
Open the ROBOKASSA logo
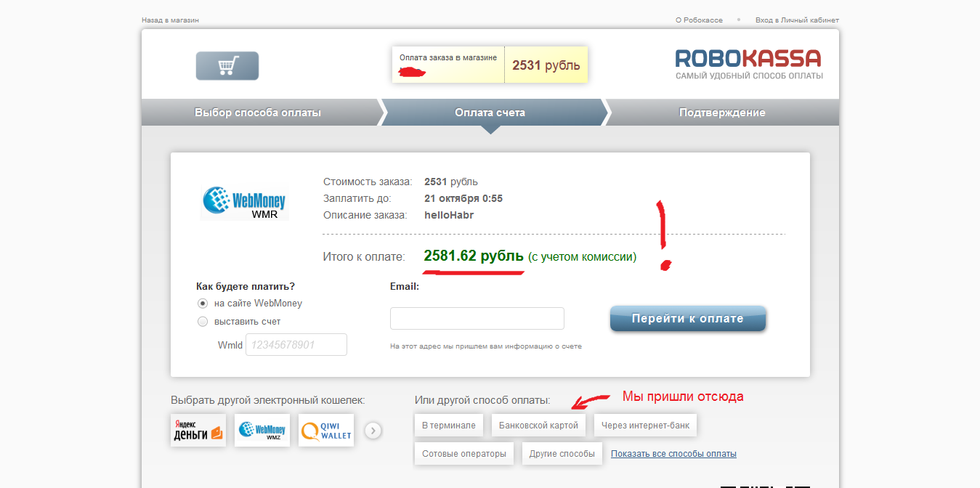tap(749, 64)
